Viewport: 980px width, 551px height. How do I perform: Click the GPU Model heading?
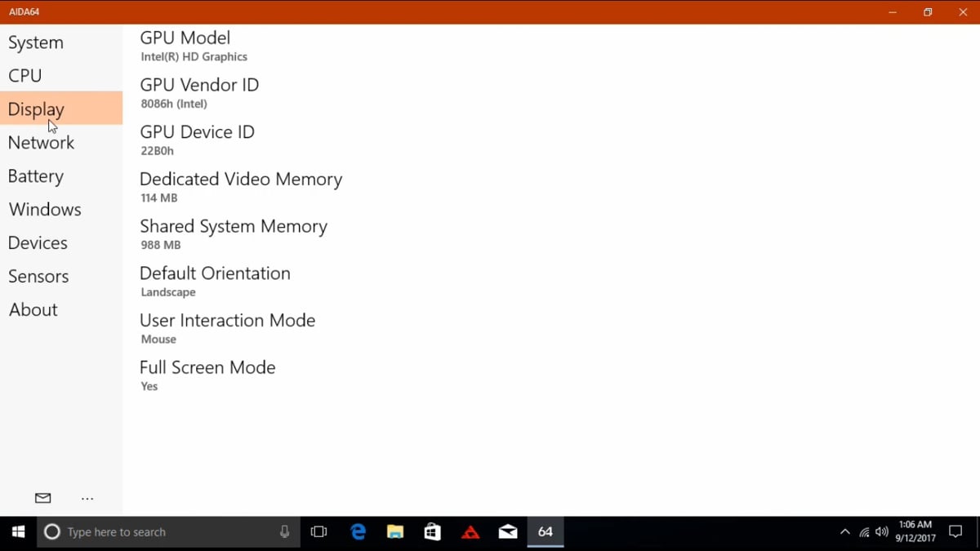[185, 38]
